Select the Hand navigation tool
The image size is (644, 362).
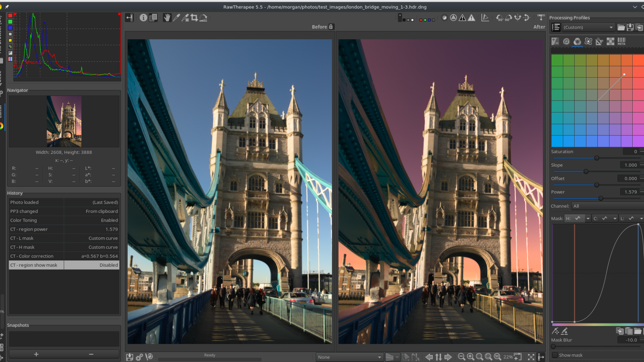(x=167, y=18)
